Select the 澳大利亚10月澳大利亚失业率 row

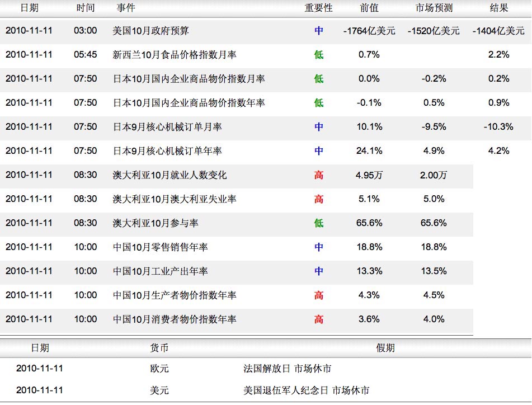pyautogui.click(x=175, y=199)
